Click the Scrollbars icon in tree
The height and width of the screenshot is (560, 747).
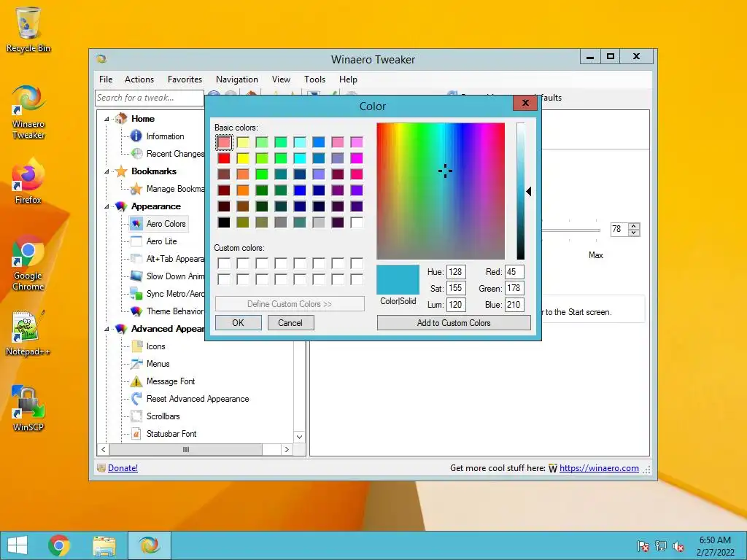tap(136, 416)
